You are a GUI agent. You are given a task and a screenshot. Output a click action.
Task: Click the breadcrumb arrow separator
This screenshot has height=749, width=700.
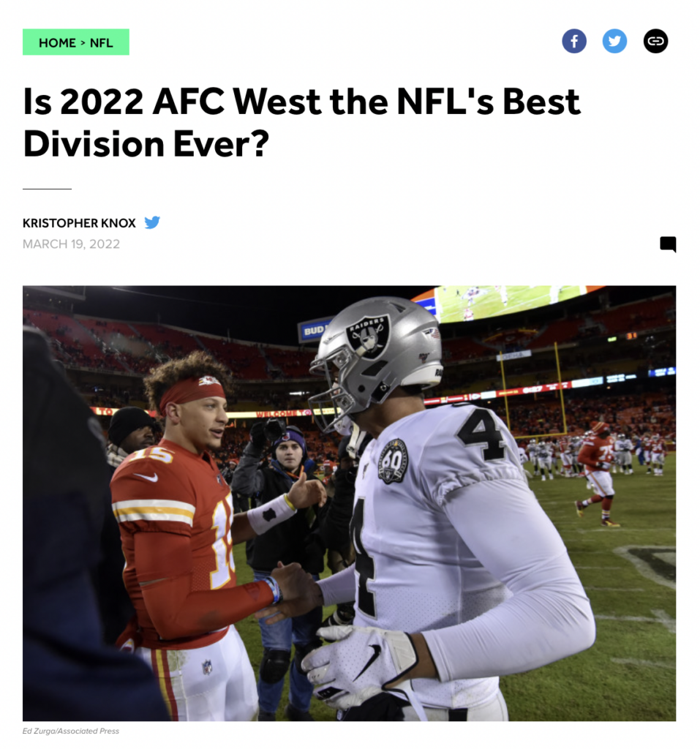coord(83,43)
